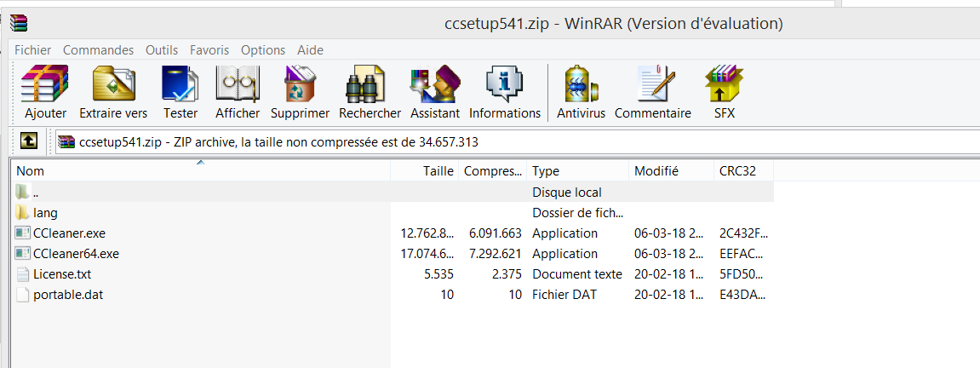Open the Options menu
Screen dimensions: 980x368
coord(263,50)
